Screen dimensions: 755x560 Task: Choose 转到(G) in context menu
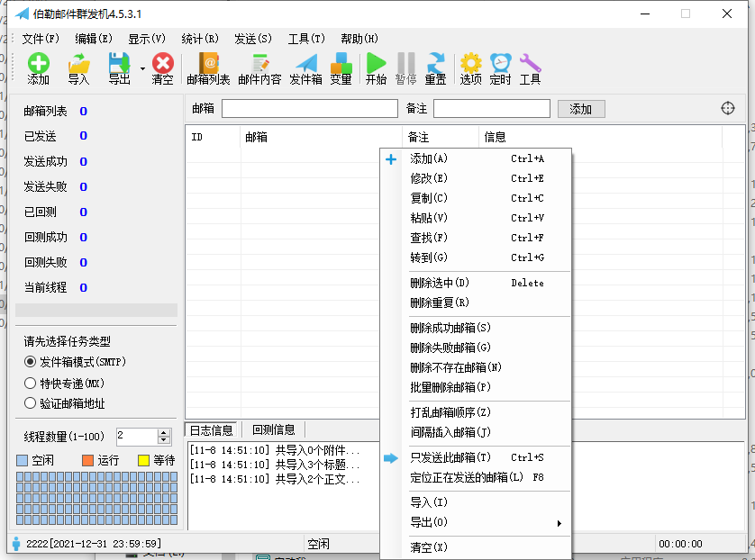click(x=476, y=257)
